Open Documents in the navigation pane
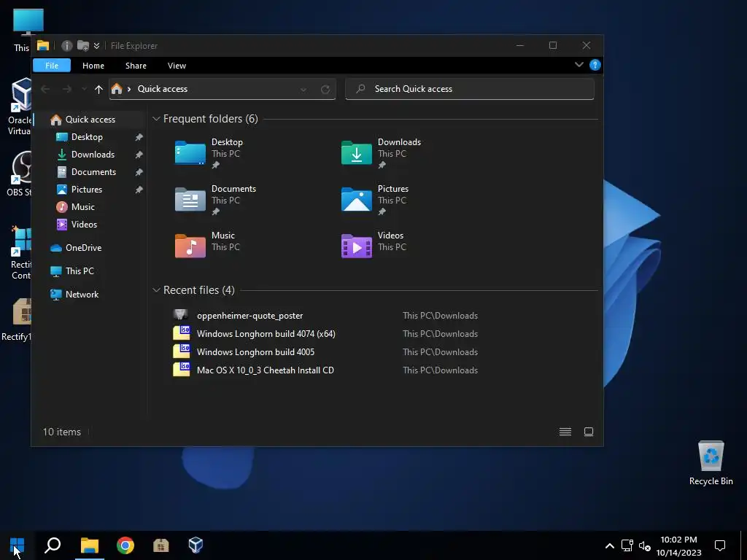 (93, 172)
